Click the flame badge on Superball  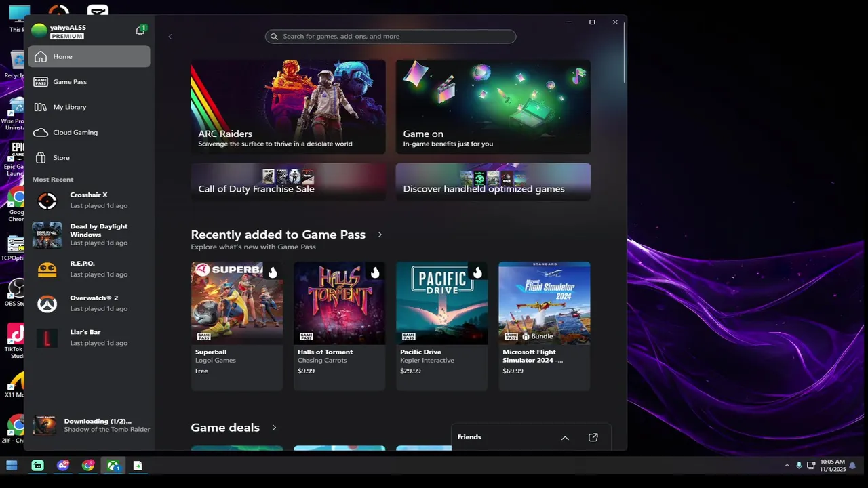point(273,272)
